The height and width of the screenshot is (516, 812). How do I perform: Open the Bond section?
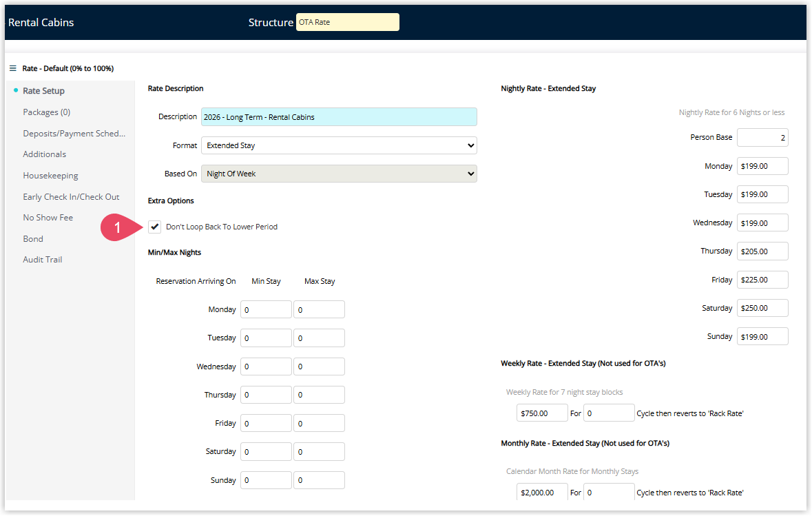[33, 239]
